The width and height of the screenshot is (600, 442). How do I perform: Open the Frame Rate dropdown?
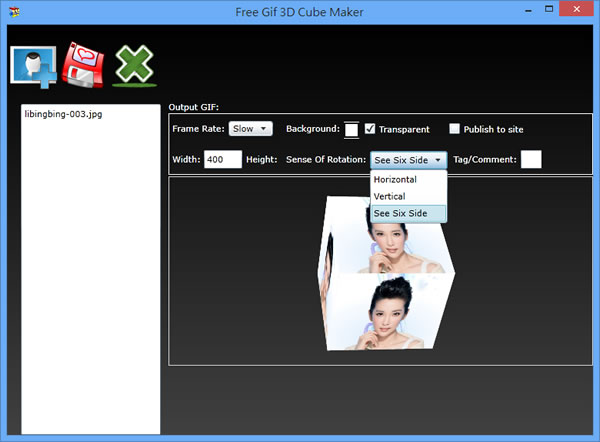[x=250, y=129]
